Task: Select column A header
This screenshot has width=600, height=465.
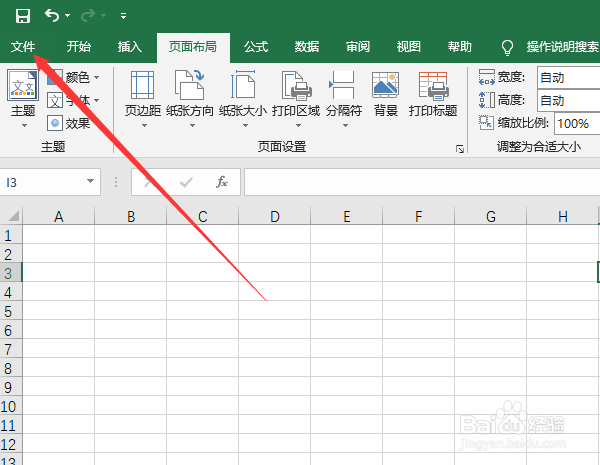Action: coord(59,216)
